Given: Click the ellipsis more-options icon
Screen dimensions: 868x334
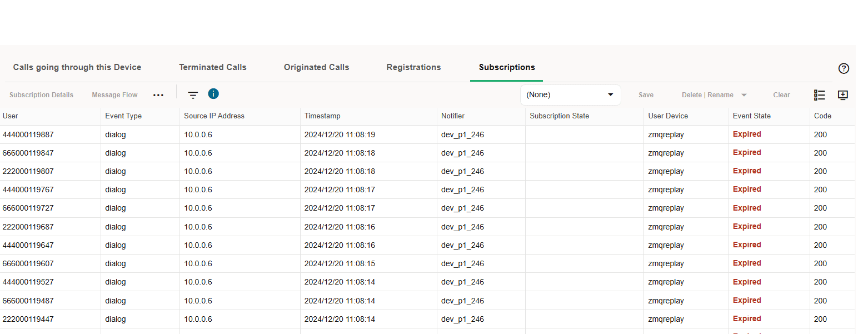Looking at the screenshot, I should pos(158,95).
